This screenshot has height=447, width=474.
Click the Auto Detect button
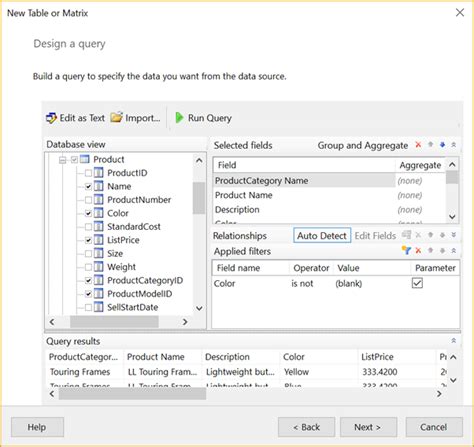322,236
